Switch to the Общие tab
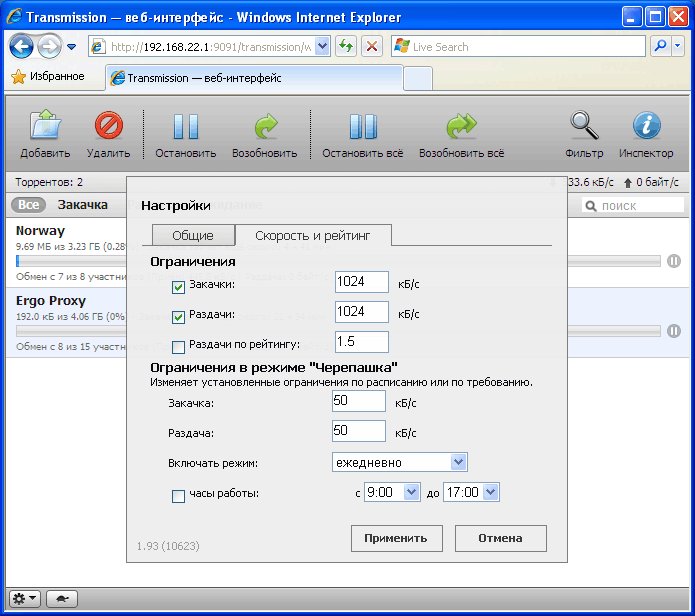This screenshot has width=695, height=616. 193,235
